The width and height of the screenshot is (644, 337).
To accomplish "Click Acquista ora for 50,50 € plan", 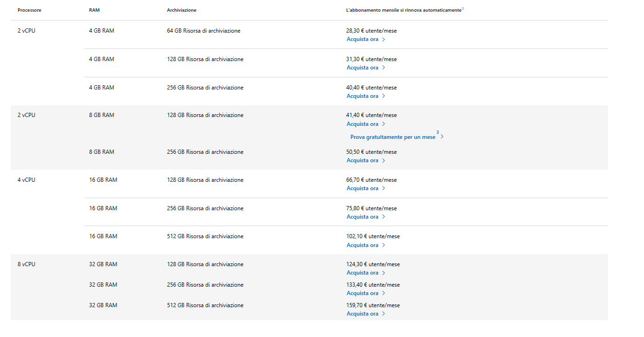I will [x=362, y=160].
